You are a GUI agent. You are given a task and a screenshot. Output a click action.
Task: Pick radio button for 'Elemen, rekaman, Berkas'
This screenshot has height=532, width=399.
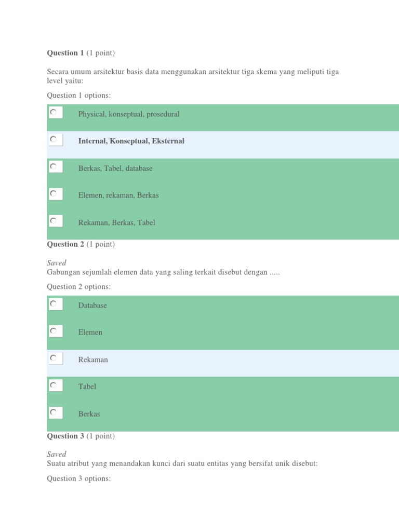[x=54, y=194]
